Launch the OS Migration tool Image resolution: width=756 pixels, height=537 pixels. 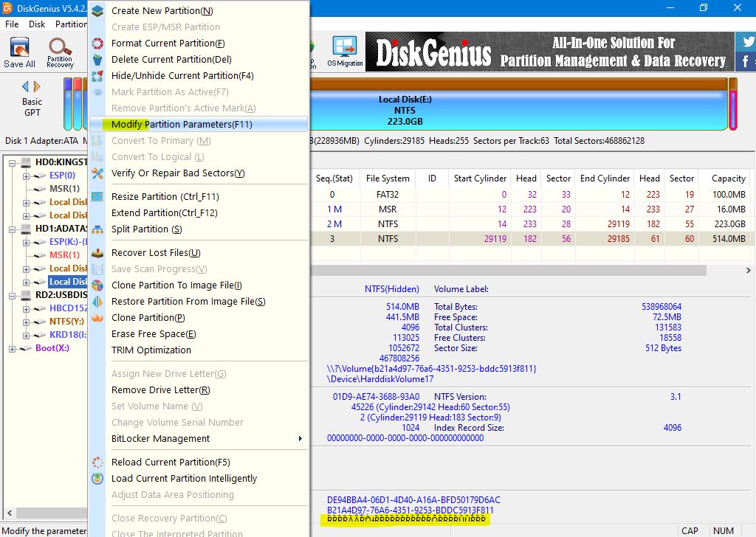[x=345, y=52]
